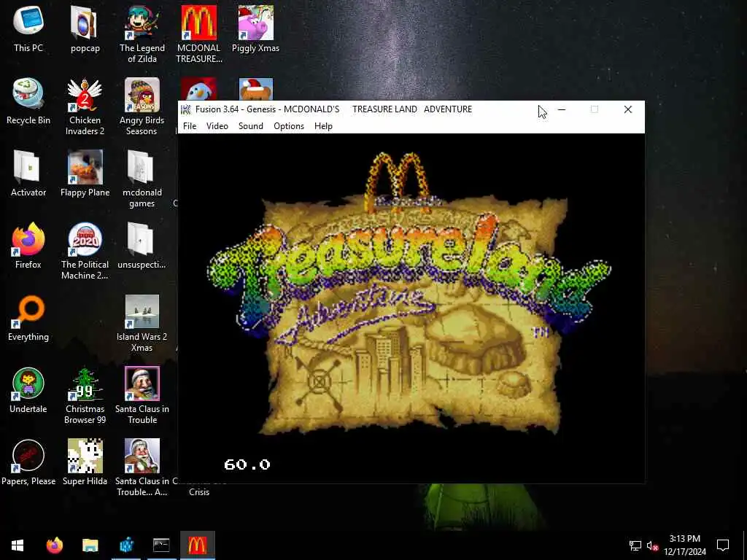Click the Fusion 3.64 title bar text
The width and height of the screenshot is (747, 560).
pos(333,109)
